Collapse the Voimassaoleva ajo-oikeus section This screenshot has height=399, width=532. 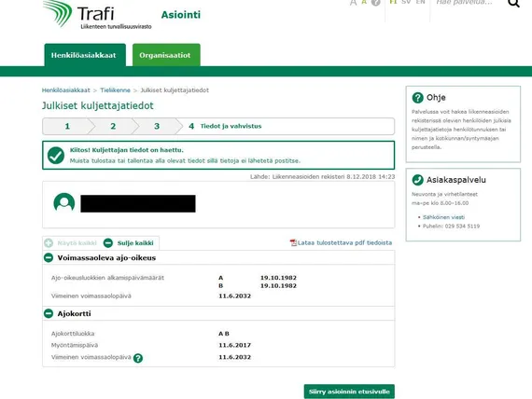(49, 257)
